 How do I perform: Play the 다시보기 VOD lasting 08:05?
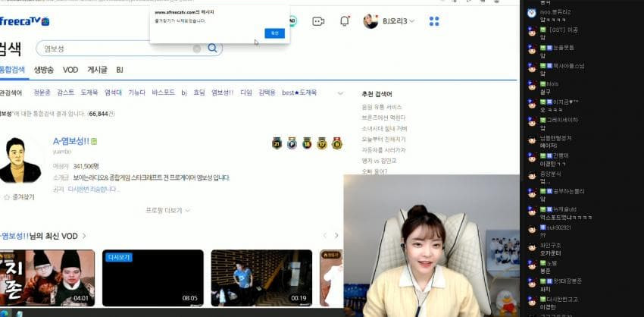pos(153,278)
